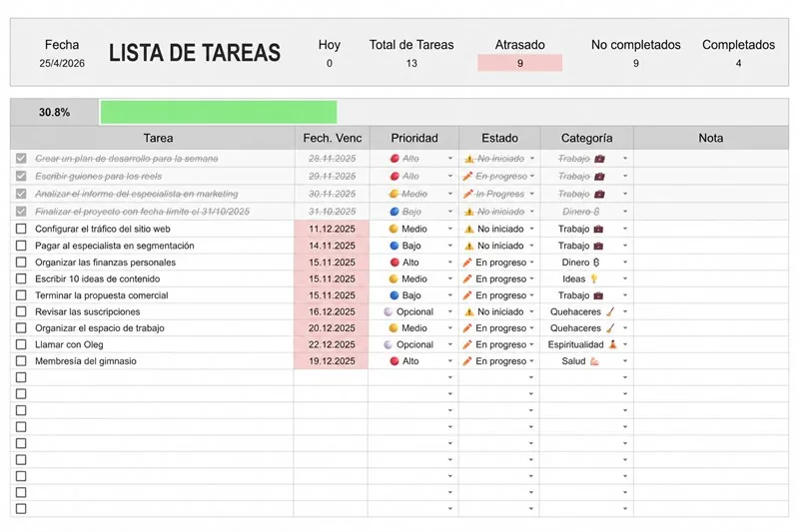Uncheck the Finalizar el proyecto task checkbox
Viewport: 799px width, 532px height.
[x=21, y=212]
